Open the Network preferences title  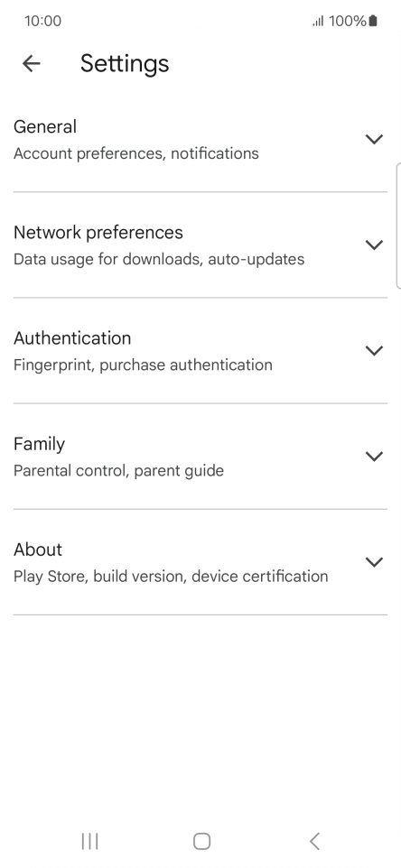click(98, 233)
